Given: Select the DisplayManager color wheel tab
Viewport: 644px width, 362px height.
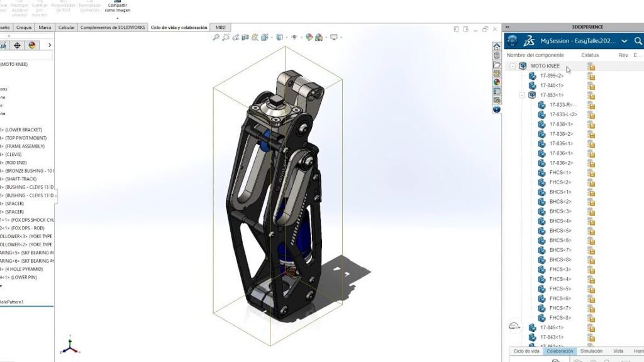Looking at the screenshot, I should (x=32, y=45).
